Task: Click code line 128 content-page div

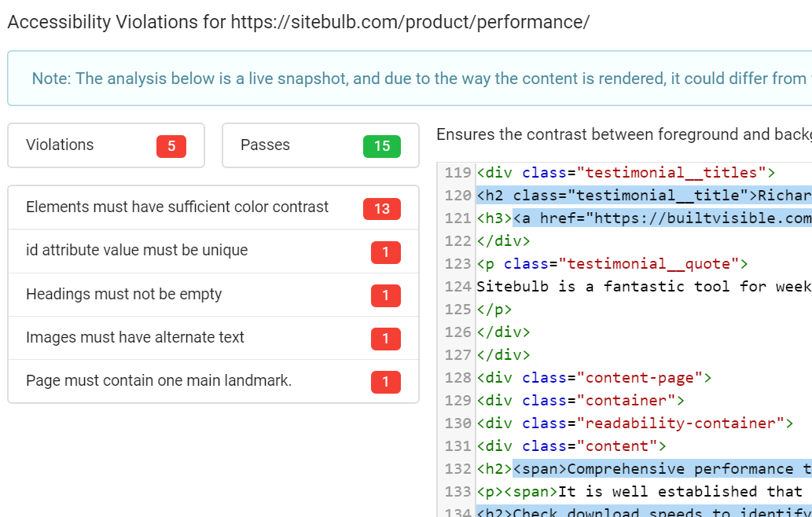Action: (594, 378)
